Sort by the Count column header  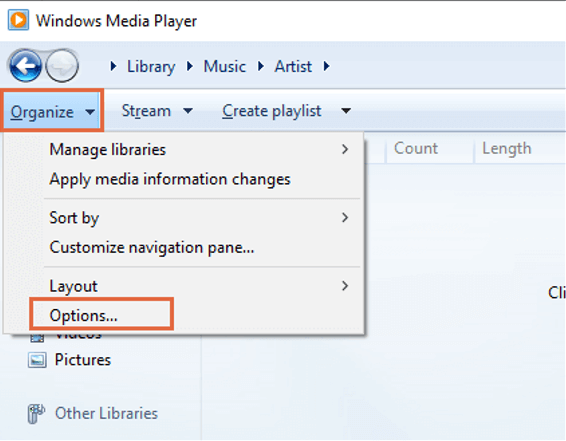click(430, 148)
